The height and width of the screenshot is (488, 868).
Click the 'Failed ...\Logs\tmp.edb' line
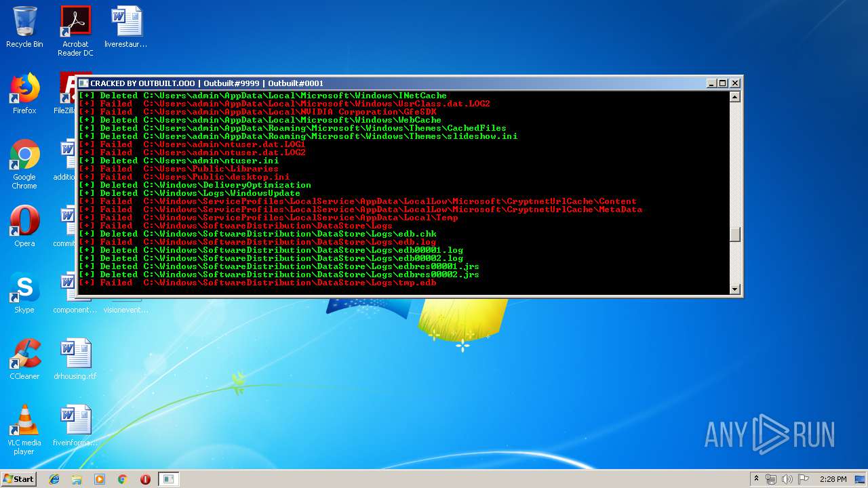pos(257,283)
